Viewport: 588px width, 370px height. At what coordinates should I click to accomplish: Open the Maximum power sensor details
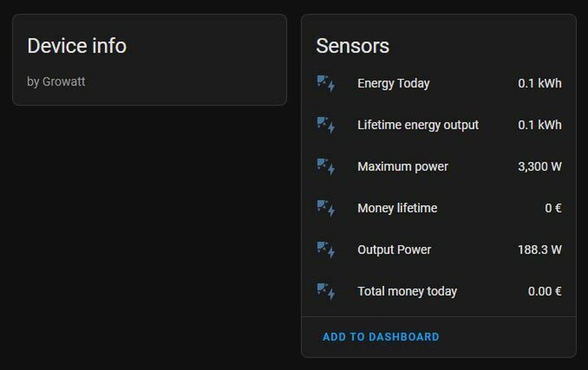click(402, 166)
